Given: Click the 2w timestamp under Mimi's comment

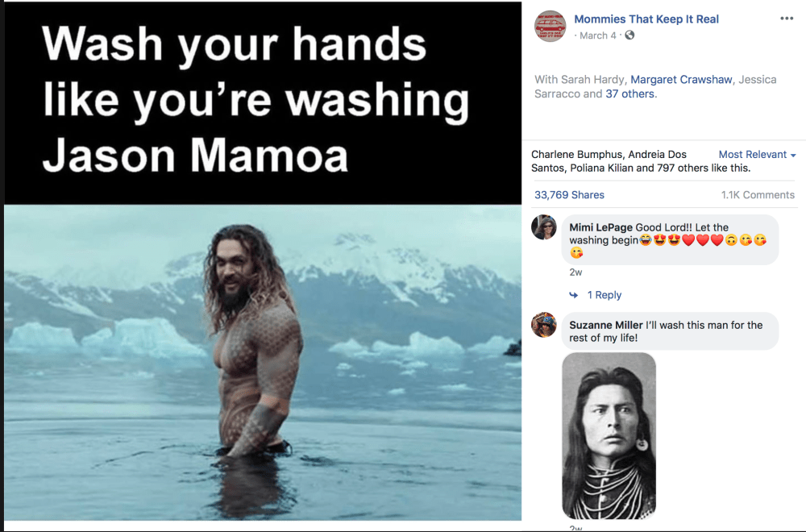Looking at the screenshot, I should coord(575,272).
